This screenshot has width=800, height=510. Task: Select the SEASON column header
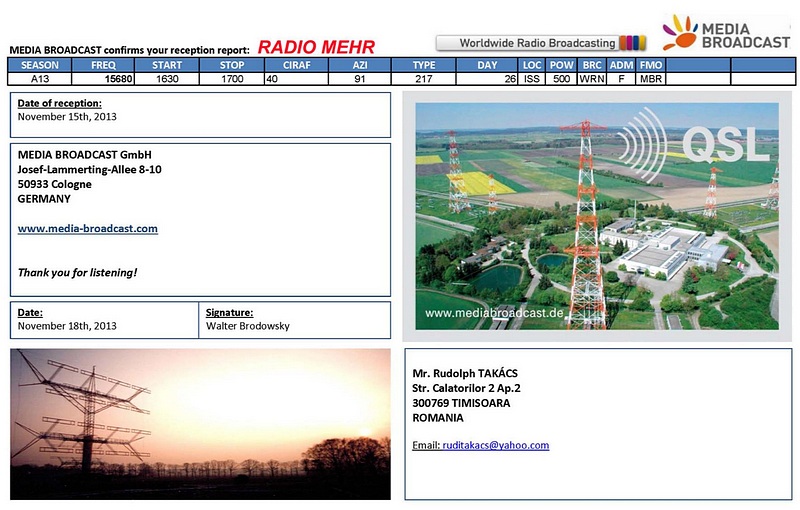pyautogui.click(x=41, y=65)
